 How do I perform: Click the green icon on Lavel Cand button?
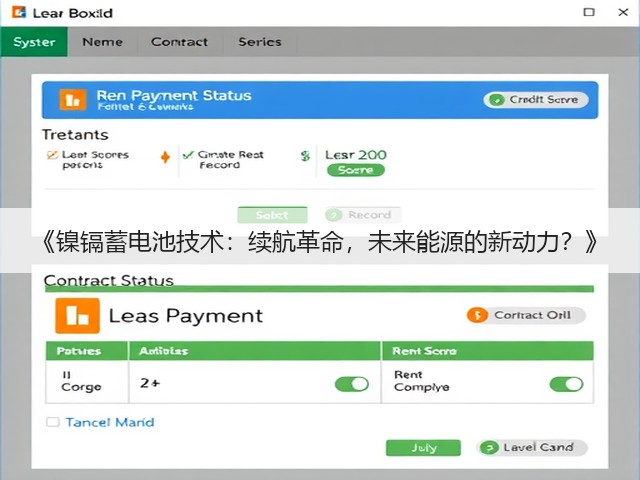[x=489, y=448]
